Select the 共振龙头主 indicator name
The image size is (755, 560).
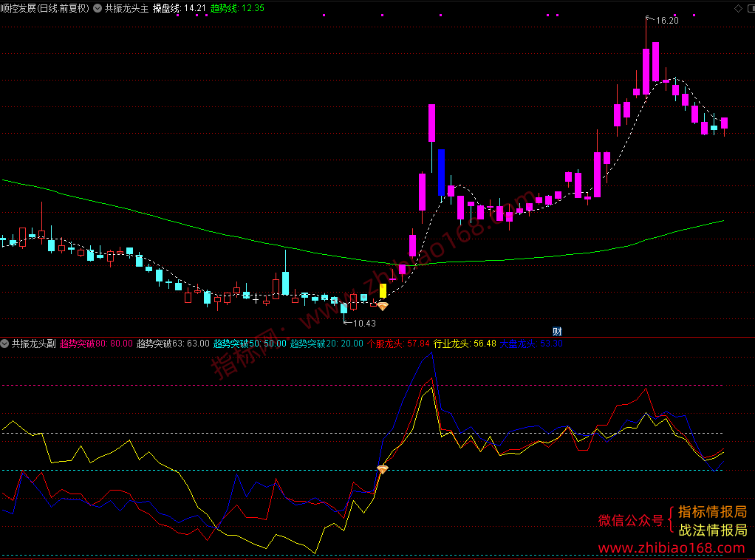tap(126, 8)
